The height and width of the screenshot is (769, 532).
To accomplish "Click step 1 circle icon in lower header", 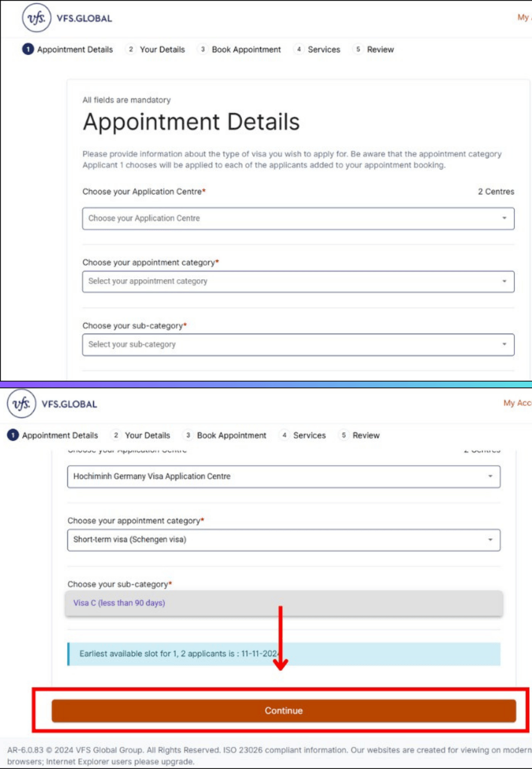I will pyautogui.click(x=12, y=435).
